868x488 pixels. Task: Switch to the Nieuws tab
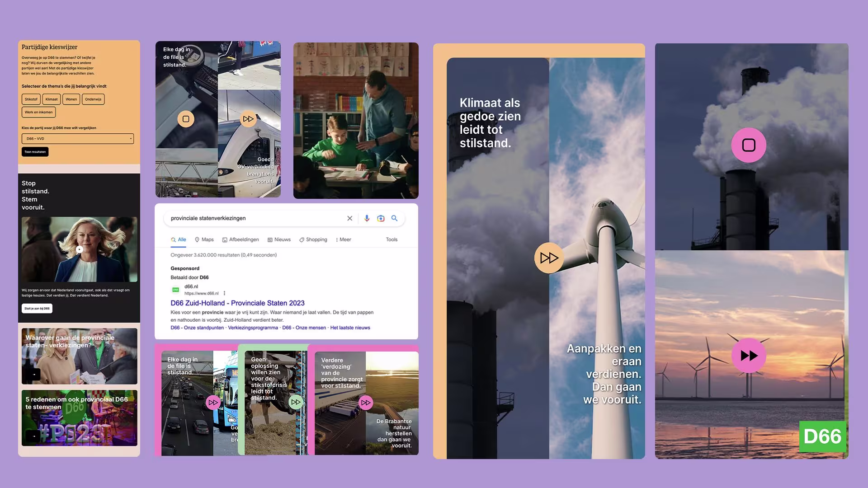[x=279, y=239]
